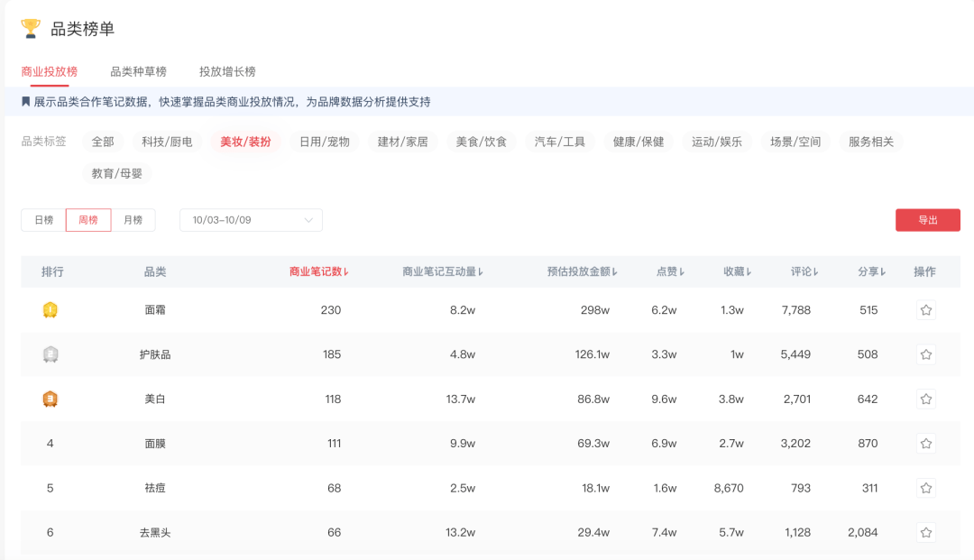Screen dimensions: 974x560
Task: Click the 126.1w spend value
Action: coord(592,354)
